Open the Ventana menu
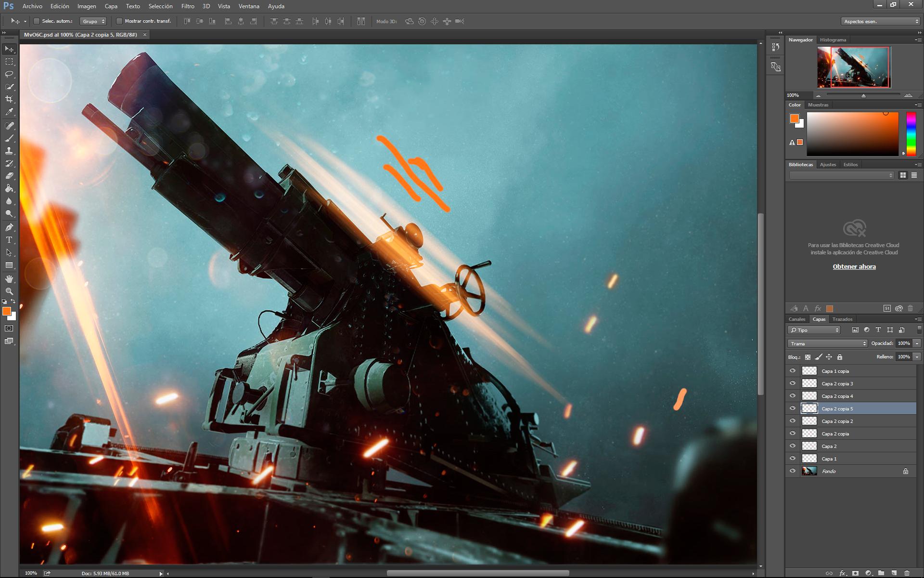This screenshot has width=924, height=578. [x=249, y=6]
